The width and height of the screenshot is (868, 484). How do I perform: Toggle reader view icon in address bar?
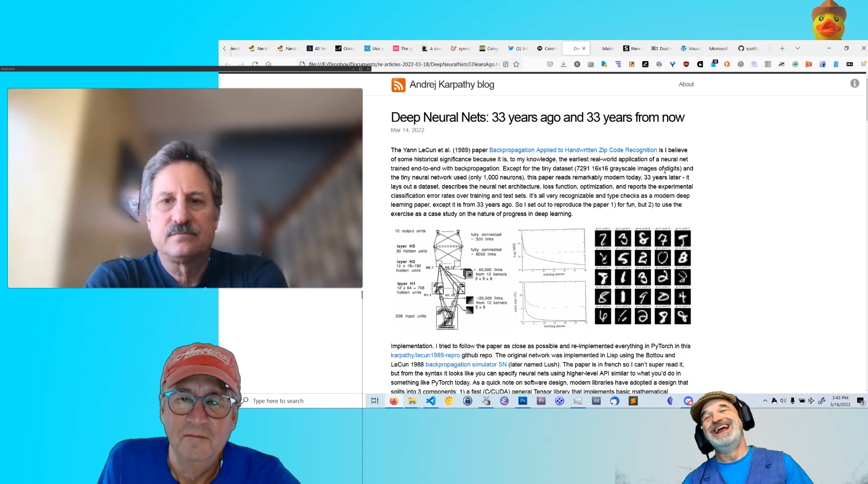point(505,64)
